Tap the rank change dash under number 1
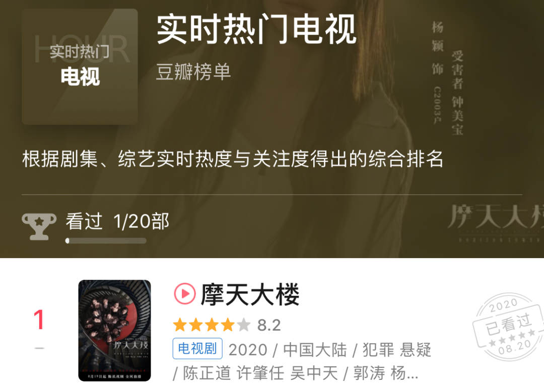The width and height of the screenshot is (544, 392). tap(39, 348)
